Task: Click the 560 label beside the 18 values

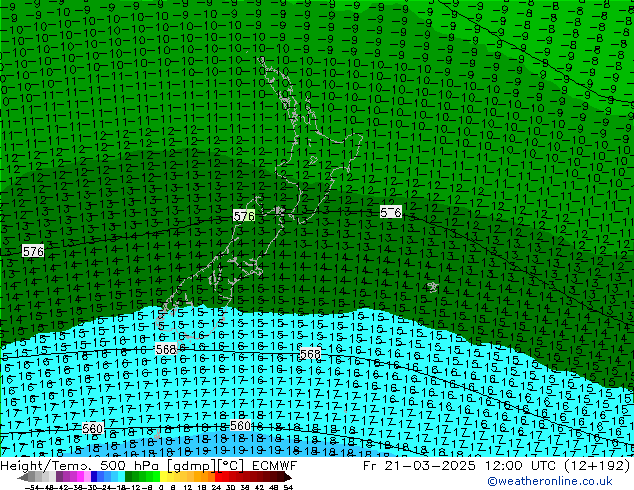Action: [x=240, y=425]
